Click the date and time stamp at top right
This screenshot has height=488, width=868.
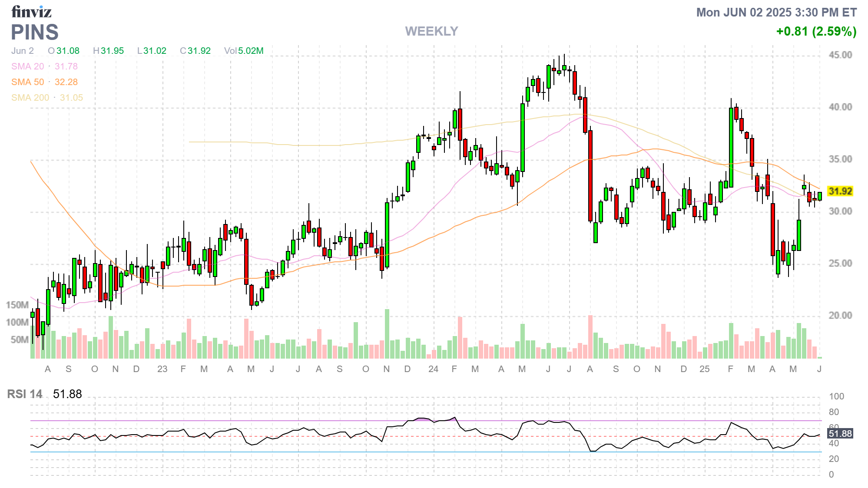776,12
